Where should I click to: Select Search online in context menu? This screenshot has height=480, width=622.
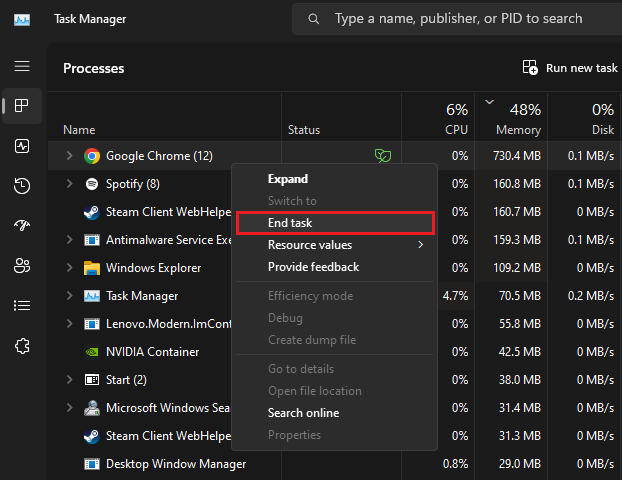coord(303,413)
